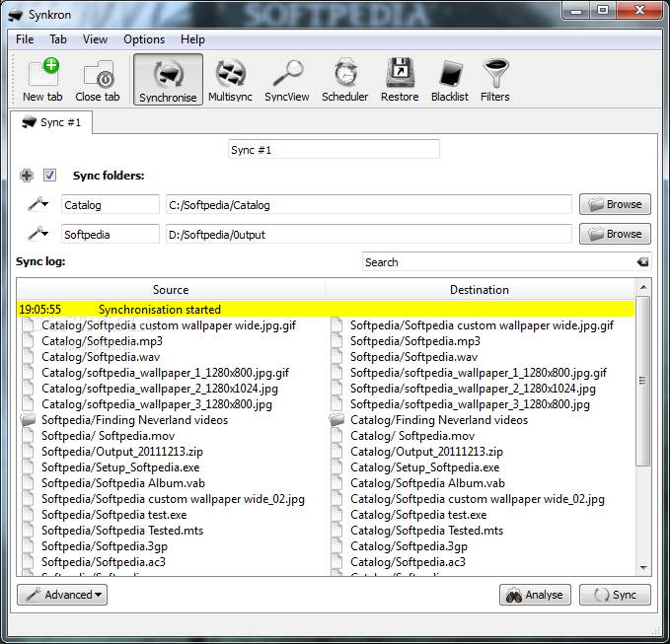Viewport: 670px width, 644px height.
Task: Open the Scheduler tool
Action: [344, 80]
